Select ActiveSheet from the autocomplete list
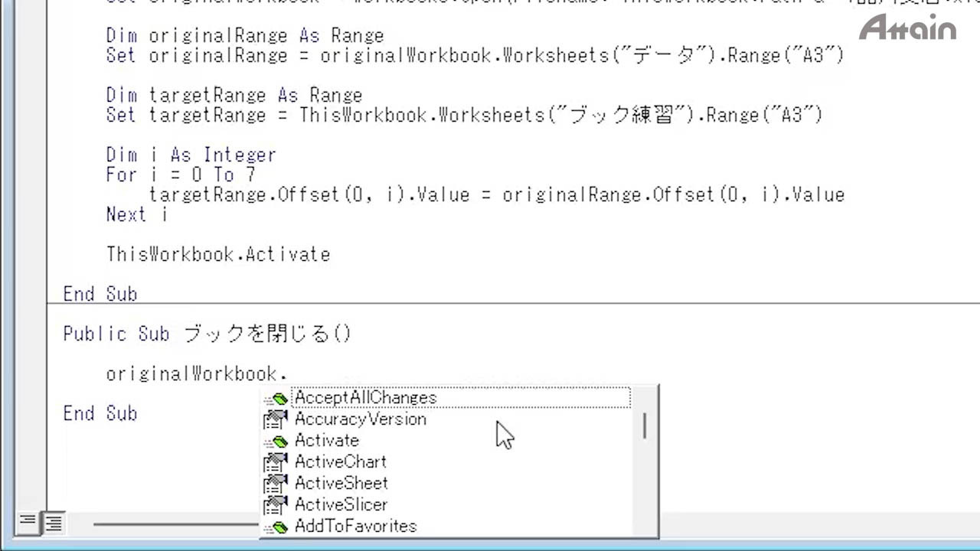 (x=341, y=484)
